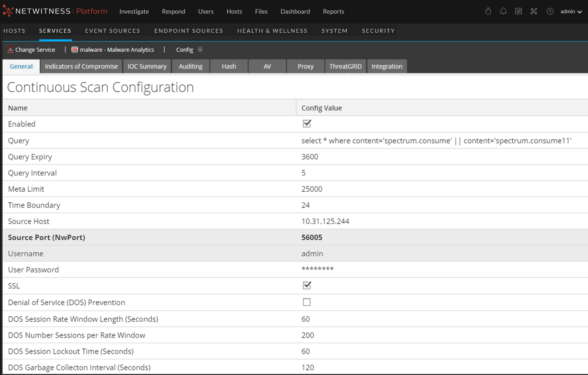Open the notifications bell icon
Screen dimensions: 588x375
point(503,11)
